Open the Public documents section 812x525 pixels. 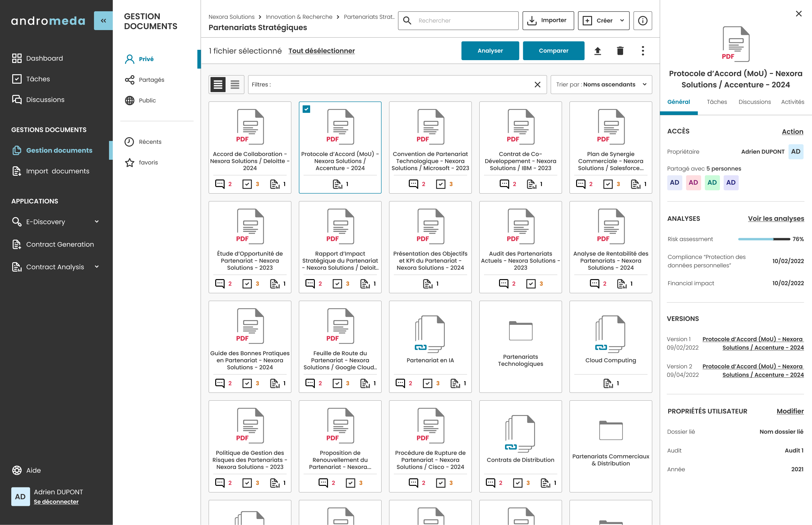(x=140, y=100)
